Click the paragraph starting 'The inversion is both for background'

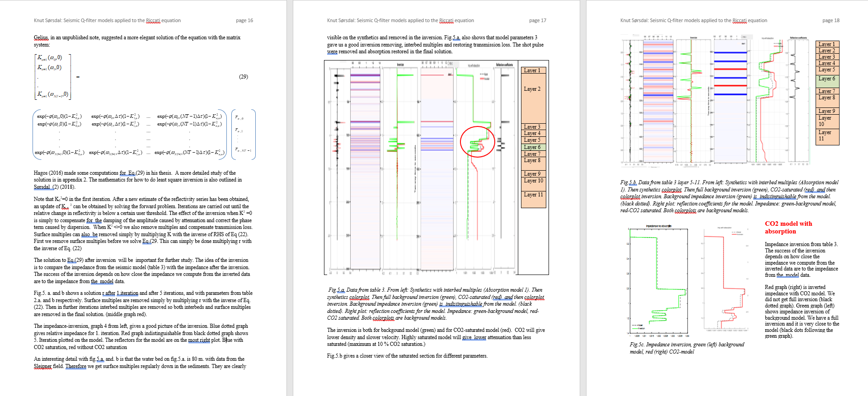point(436,337)
